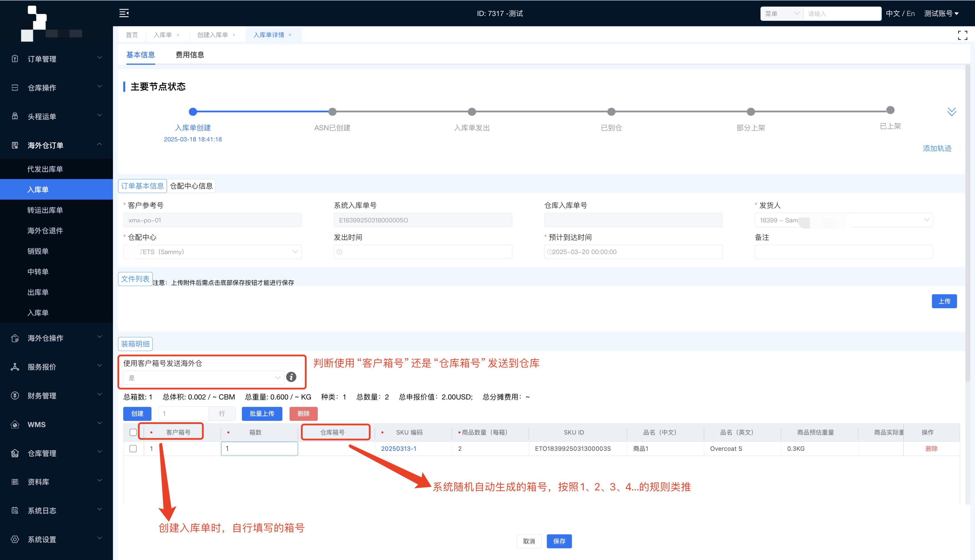975x560 pixels.
Task: Click the sidebar collapse hamburger icon
Action: [x=124, y=13]
